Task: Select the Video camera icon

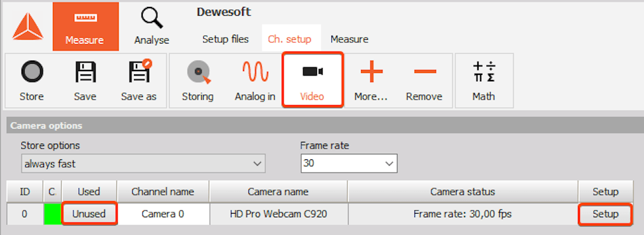Action: click(312, 72)
